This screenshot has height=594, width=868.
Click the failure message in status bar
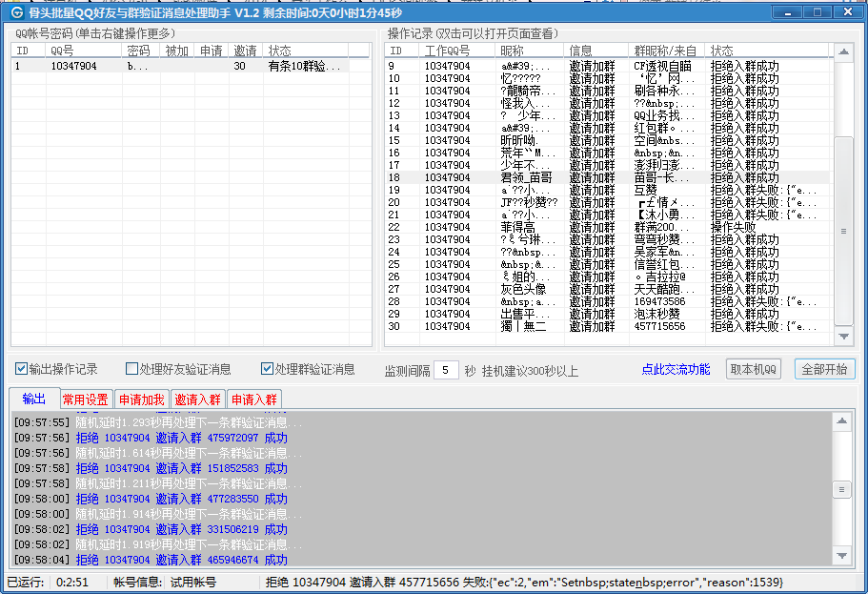click(524, 583)
